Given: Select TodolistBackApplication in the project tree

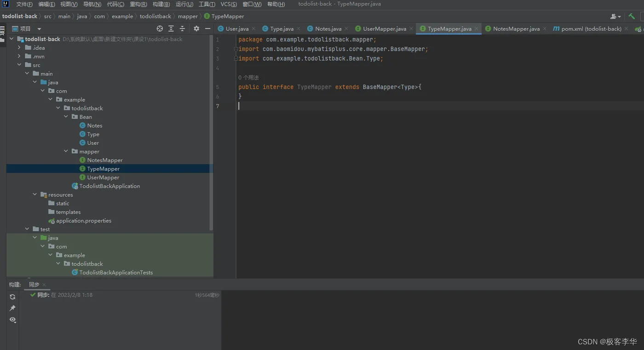Looking at the screenshot, I should pyautogui.click(x=106, y=186).
